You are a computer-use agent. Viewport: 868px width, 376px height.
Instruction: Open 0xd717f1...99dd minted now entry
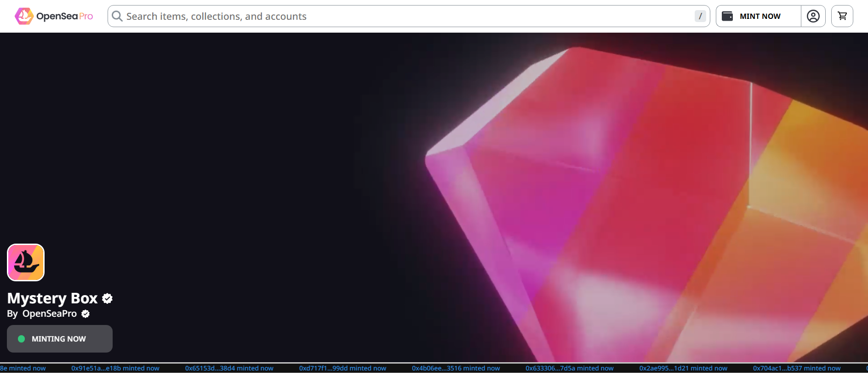(343, 368)
